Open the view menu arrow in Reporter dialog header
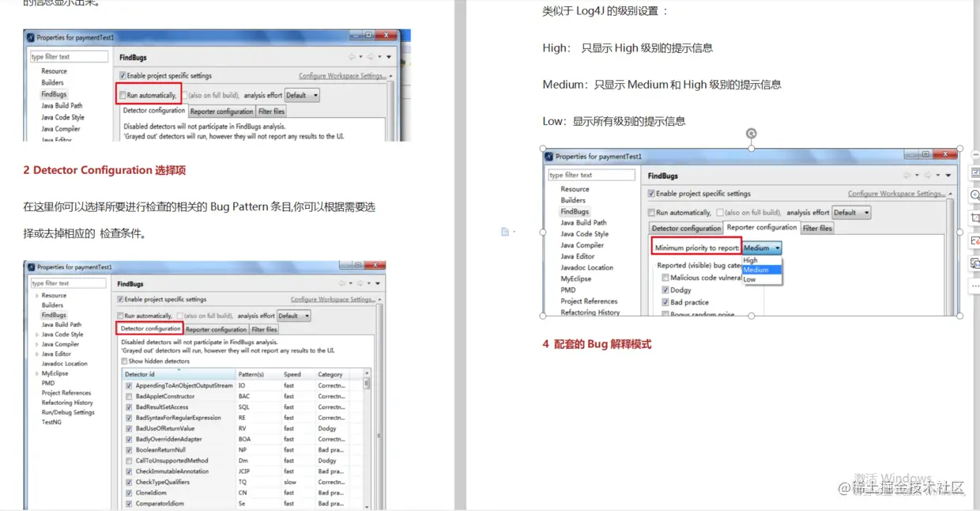The image size is (980, 511). click(948, 176)
